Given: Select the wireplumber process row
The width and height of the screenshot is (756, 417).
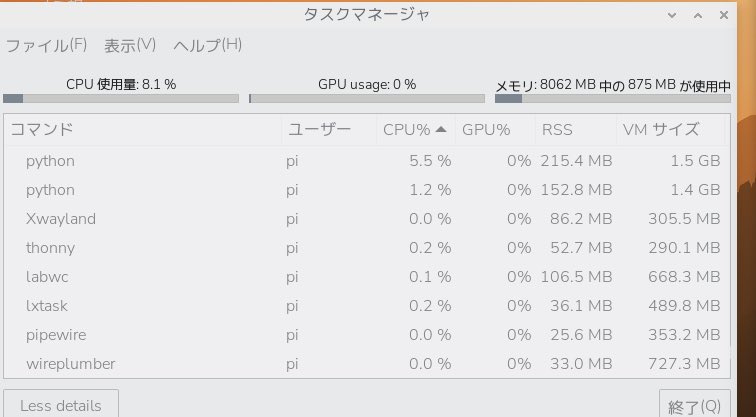Looking at the screenshot, I should click(366, 363).
